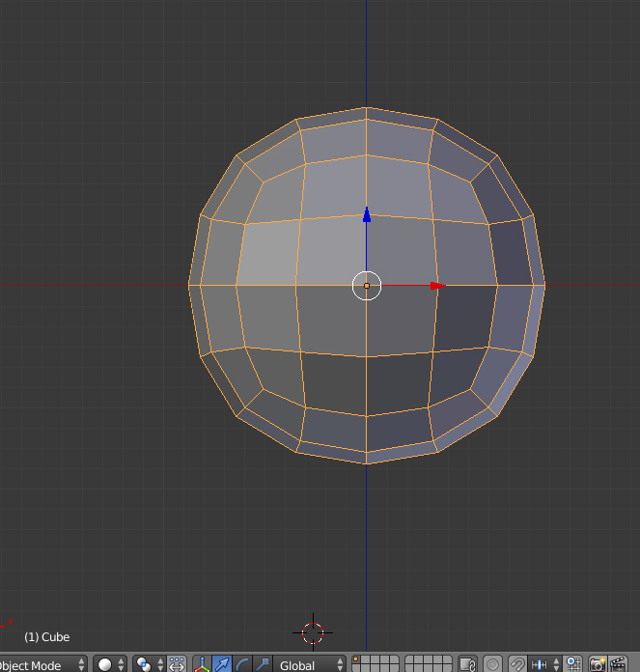
Task: Click the OpenGL render image camera icon
Action: (x=598, y=664)
